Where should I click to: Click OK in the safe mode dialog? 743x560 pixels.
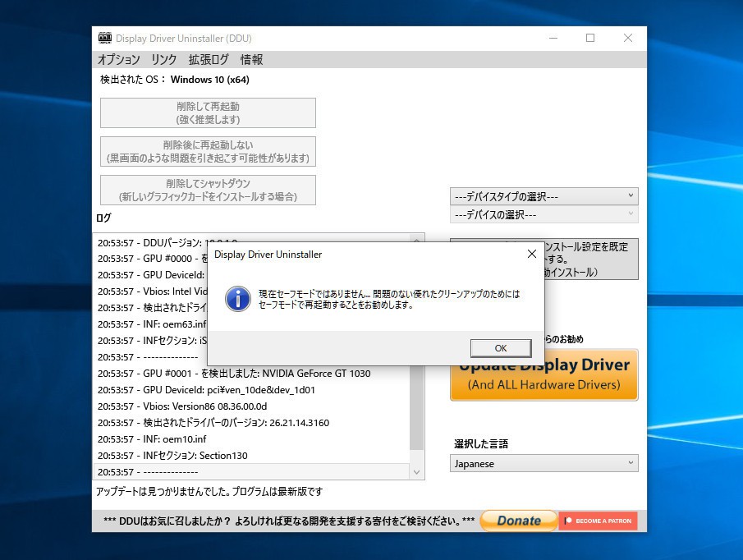(x=500, y=348)
